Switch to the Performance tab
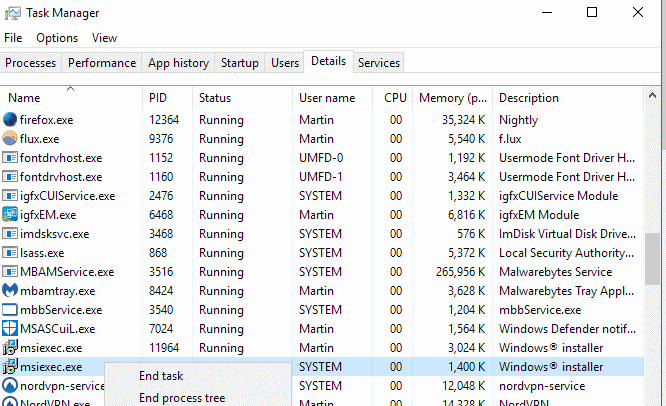Screen dimensions: 666x406 pos(102,63)
